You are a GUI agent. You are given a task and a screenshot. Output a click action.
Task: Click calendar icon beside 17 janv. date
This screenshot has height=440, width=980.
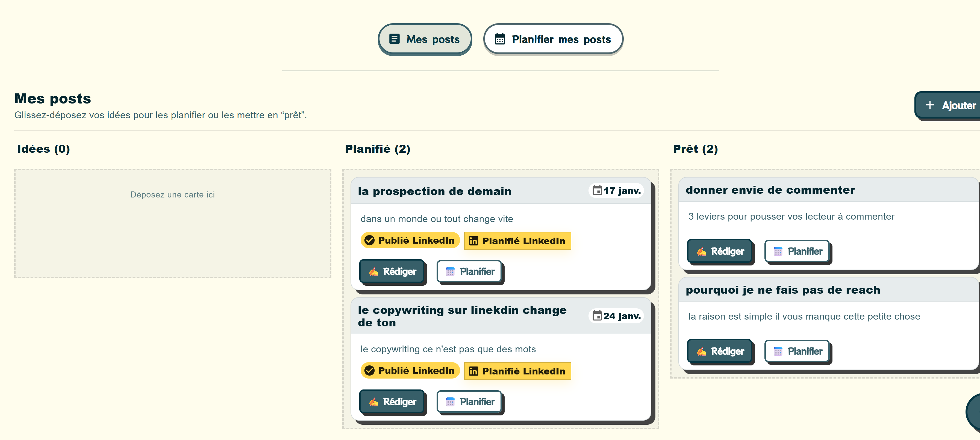click(x=597, y=191)
